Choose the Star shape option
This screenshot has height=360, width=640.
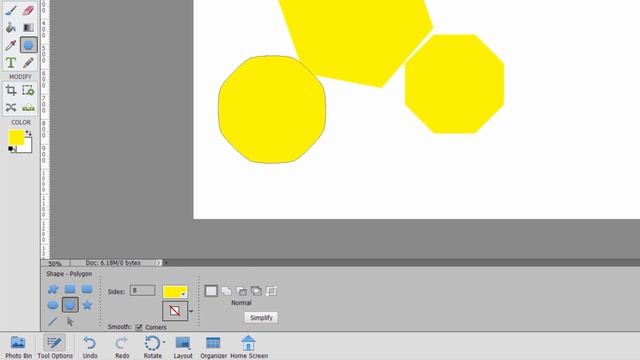(87, 305)
